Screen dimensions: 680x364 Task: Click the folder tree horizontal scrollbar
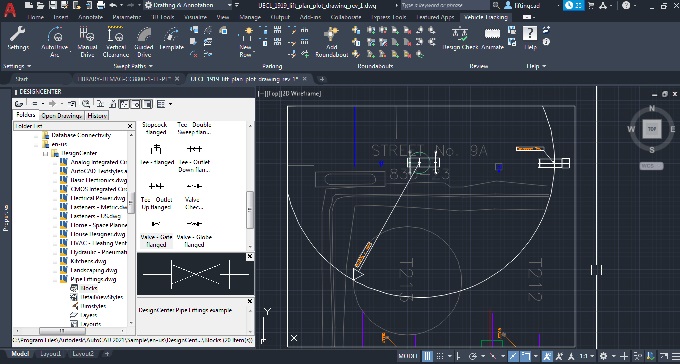pyautogui.click(x=70, y=331)
